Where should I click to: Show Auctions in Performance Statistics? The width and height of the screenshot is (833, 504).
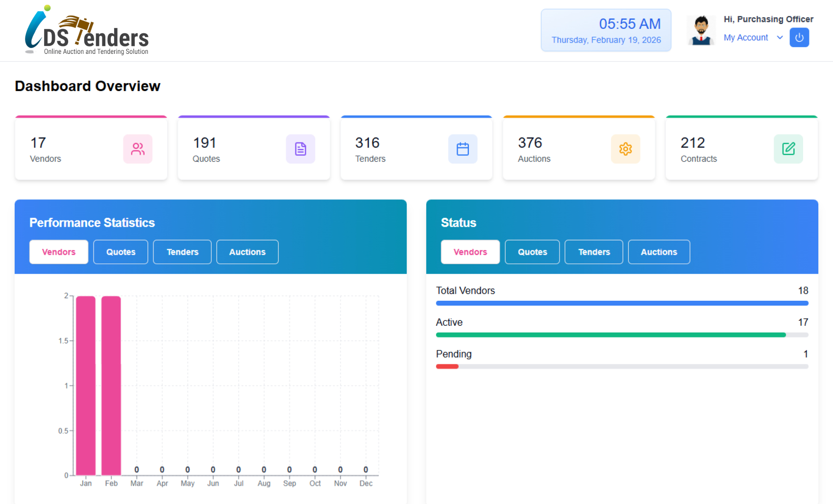click(x=247, y=252)
